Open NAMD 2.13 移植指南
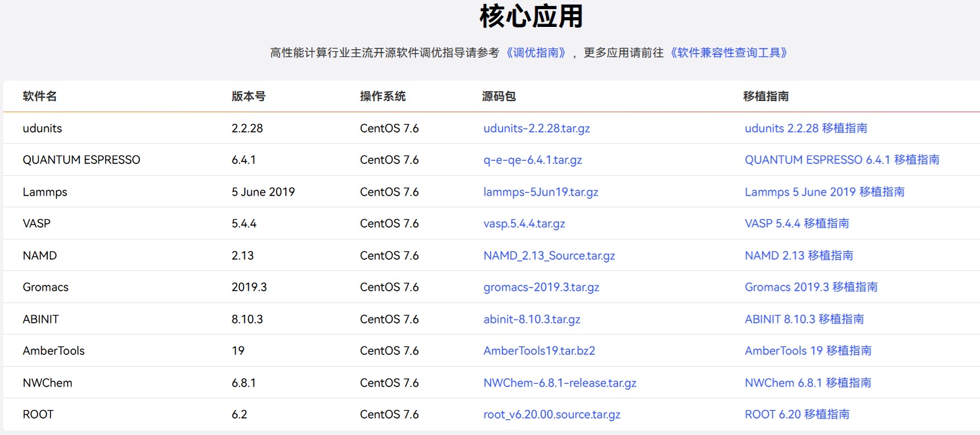 pyautogui.click(x=799, y=256)
